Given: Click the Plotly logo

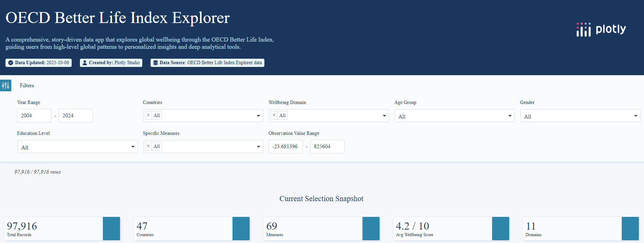Looking at the screenshot, I should click(601, 30).
